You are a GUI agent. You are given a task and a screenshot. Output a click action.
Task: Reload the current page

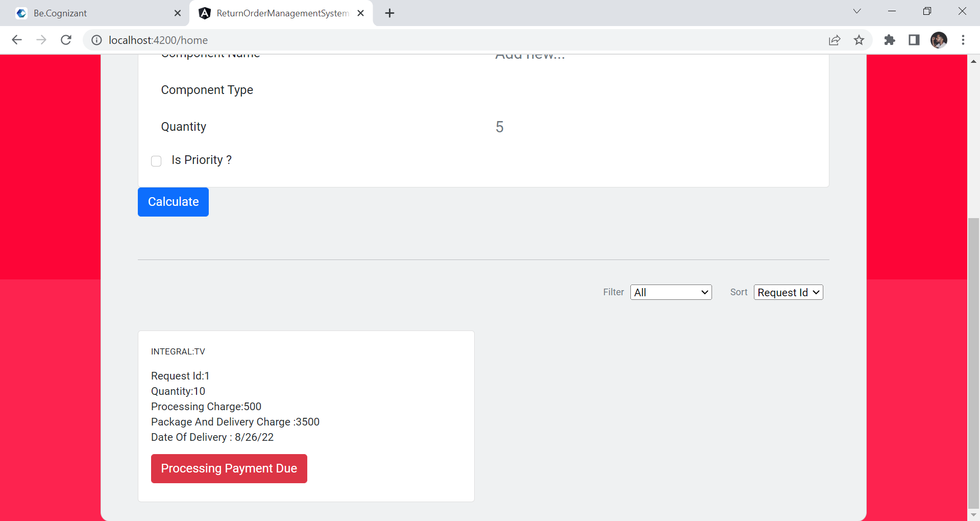[x=66, y=40]
